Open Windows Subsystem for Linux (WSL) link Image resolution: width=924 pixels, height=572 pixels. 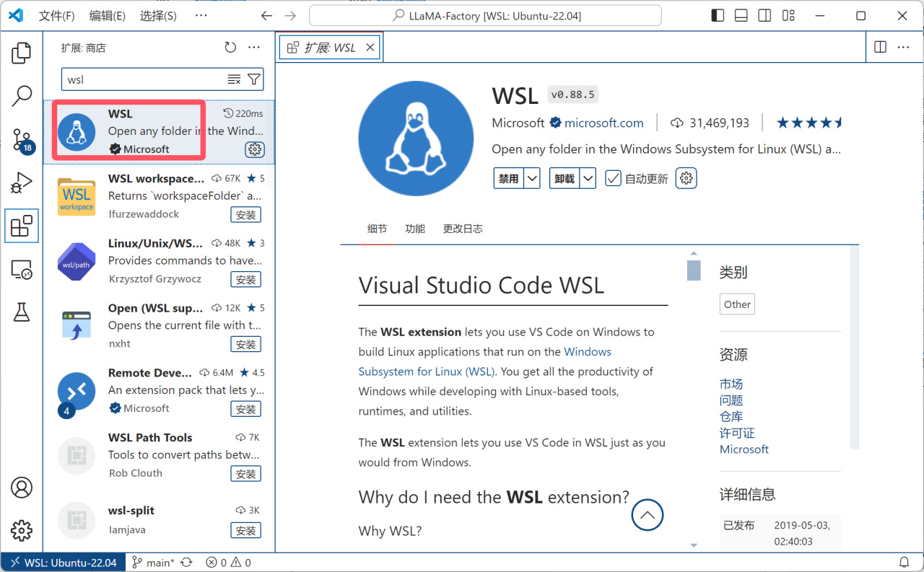485,361
